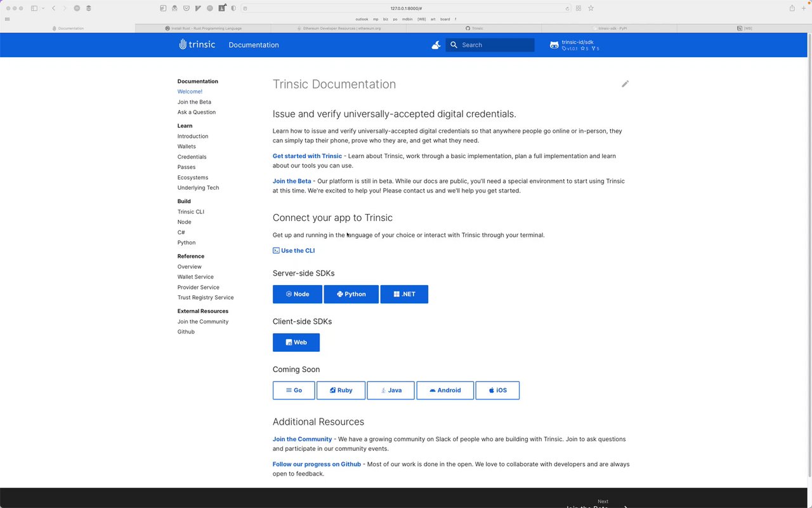Switch to Trinsic GitHub browser tab
Screen dimensions: 812x508
coord(474,28)
